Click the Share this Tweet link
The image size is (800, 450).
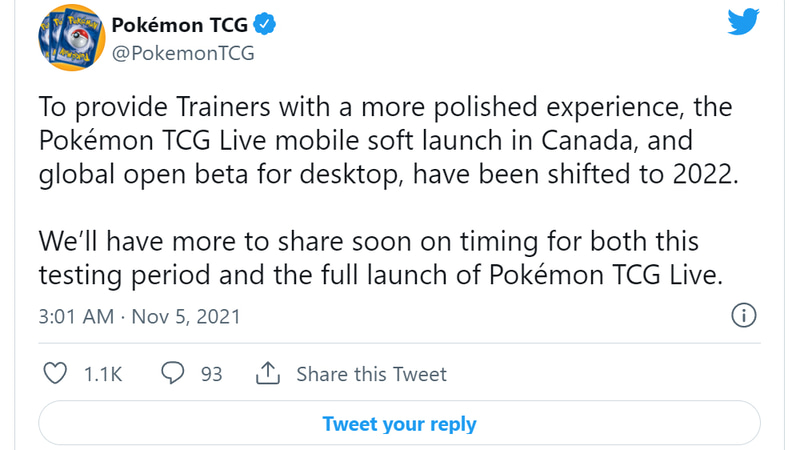371,374
